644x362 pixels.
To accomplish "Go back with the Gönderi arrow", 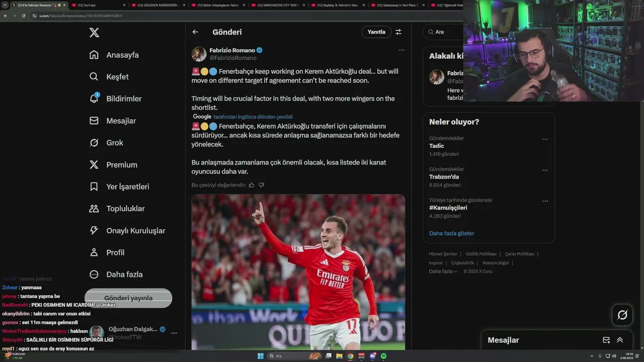I will click(195, 32).
